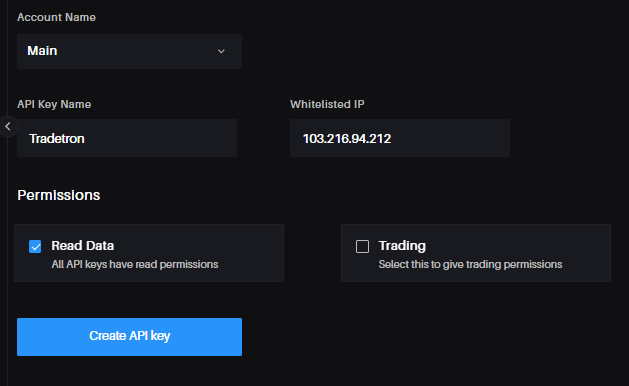Click the 'Trading' label text
Screen dimensions: 629x386
point(402,246)
